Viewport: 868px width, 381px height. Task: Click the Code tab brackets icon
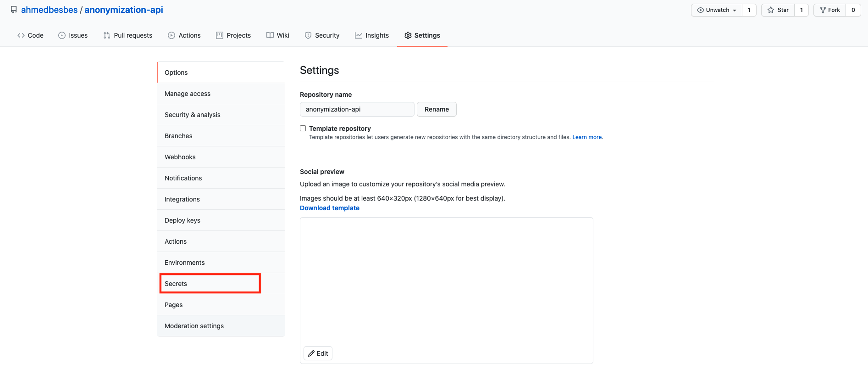21,35
